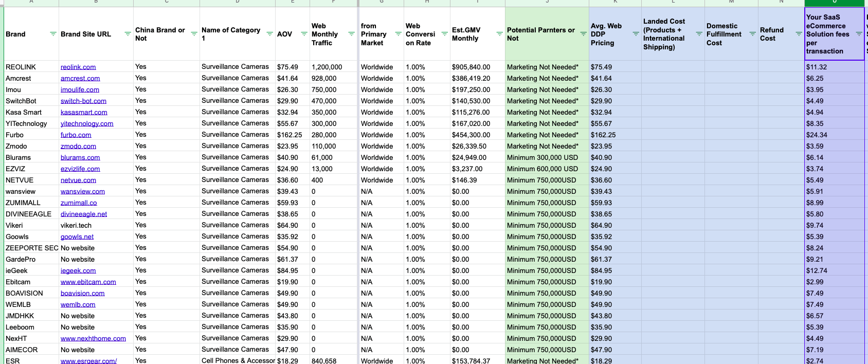This screenshot has height=364, width=868.
Task: Select the $12.74 SaaS fee cell
Action: pyautogui.click(x=835, y=270)
